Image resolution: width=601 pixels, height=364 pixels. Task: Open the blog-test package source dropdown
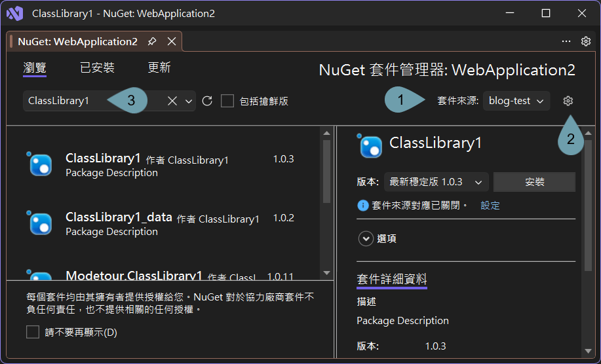pos(516,101)
